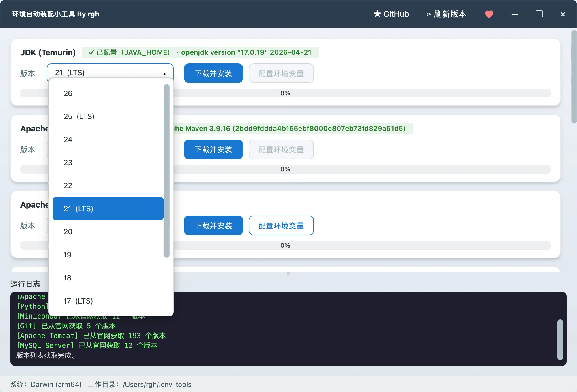Close the app with the × icon
This screenshot has width=577, height=392.
(563, 14)
